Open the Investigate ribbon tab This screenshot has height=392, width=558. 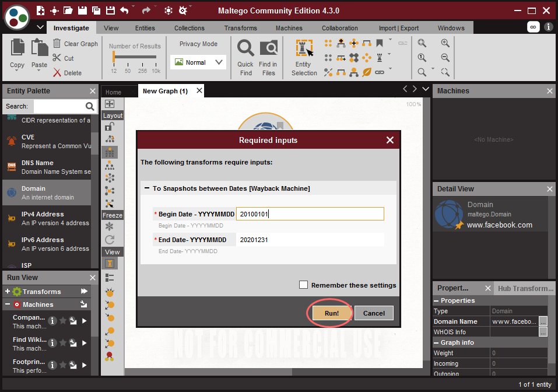click(71, 28)
